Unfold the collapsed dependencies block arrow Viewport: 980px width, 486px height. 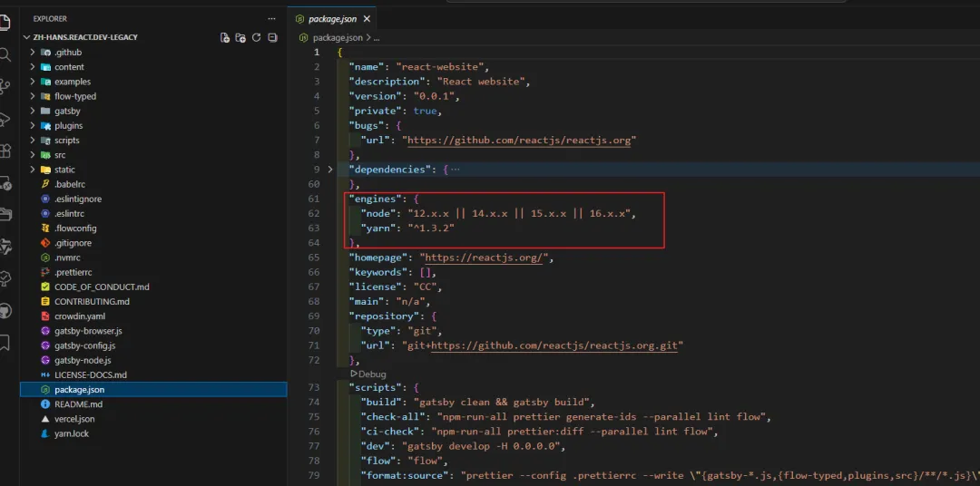[x=330, y=170]
